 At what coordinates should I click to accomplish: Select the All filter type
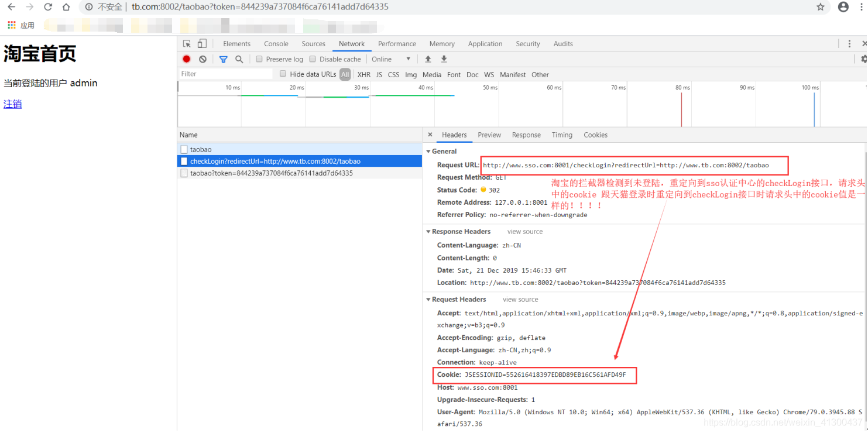pos(345,74)
